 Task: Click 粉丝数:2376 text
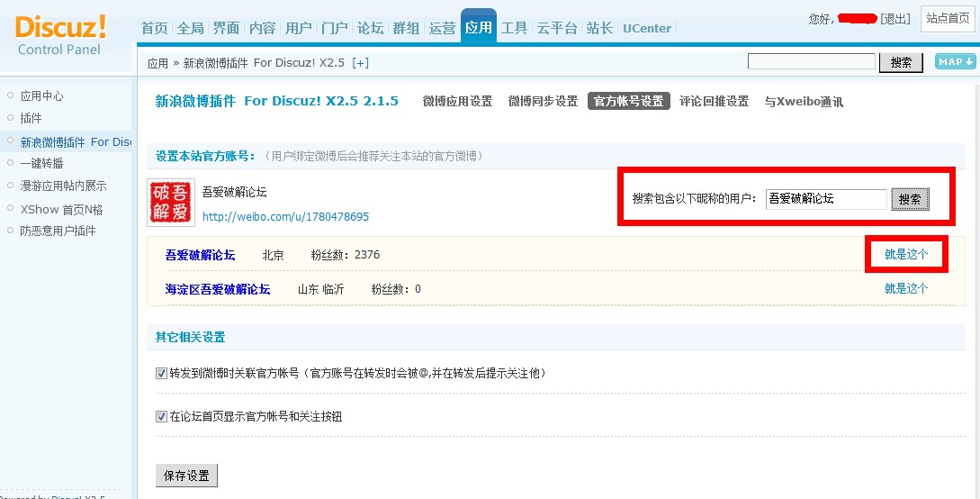coord(345,255)
